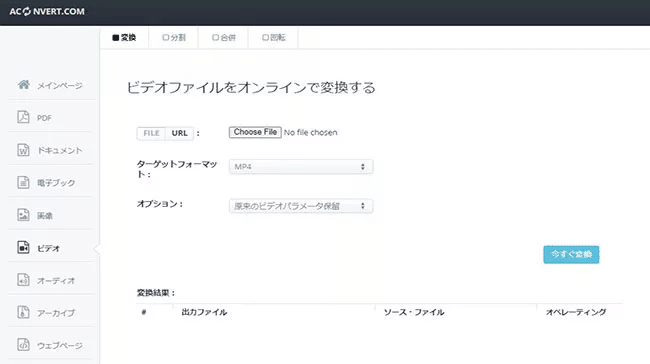Screen dimensions: 650x364
Task: Open the home icon for メインページ
Action: [24, 85]
